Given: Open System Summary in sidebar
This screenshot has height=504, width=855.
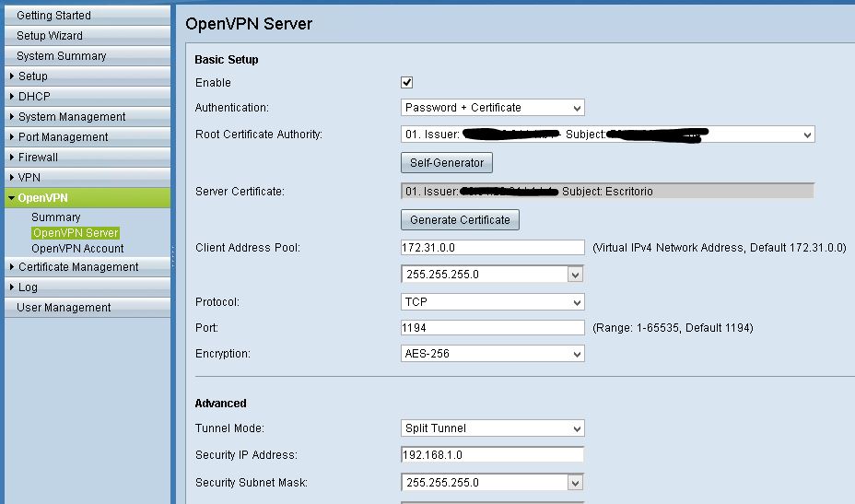Looking at the screenshot, I should pos(88,55).
